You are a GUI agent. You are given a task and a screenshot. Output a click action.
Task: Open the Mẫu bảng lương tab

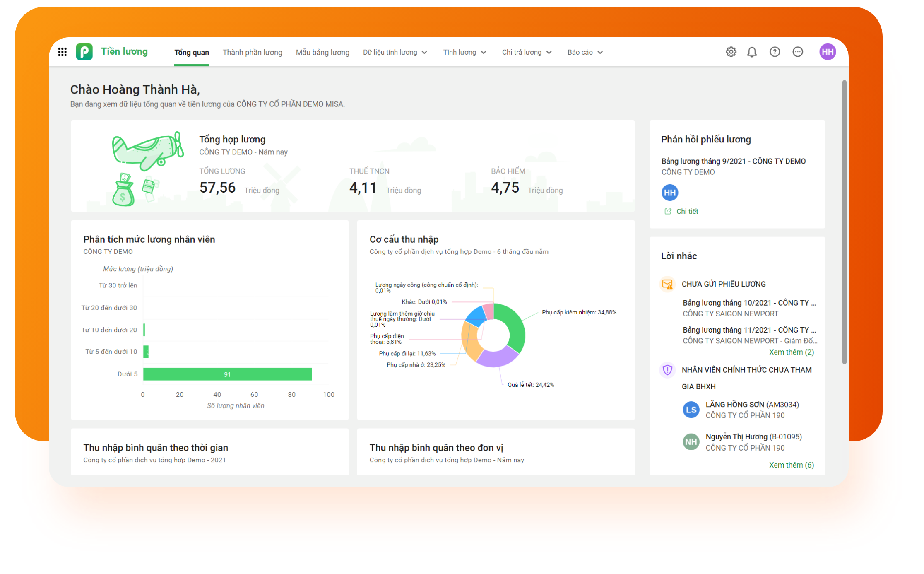(322, 53)
